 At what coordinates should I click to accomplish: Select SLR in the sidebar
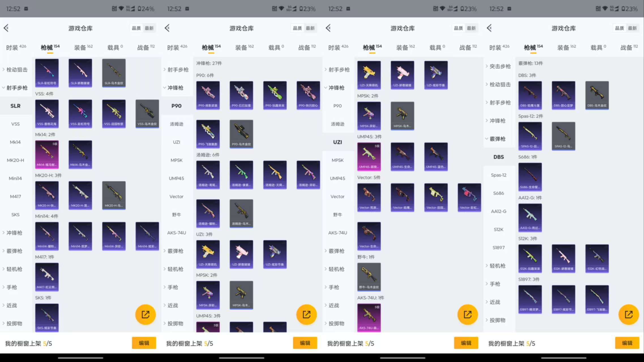point(15,106)
